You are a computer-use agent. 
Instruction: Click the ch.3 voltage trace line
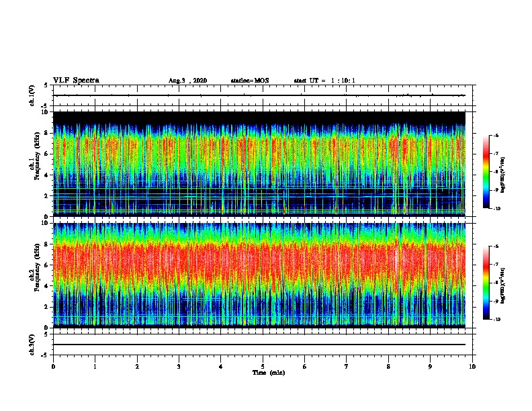[x=259, y=345]
